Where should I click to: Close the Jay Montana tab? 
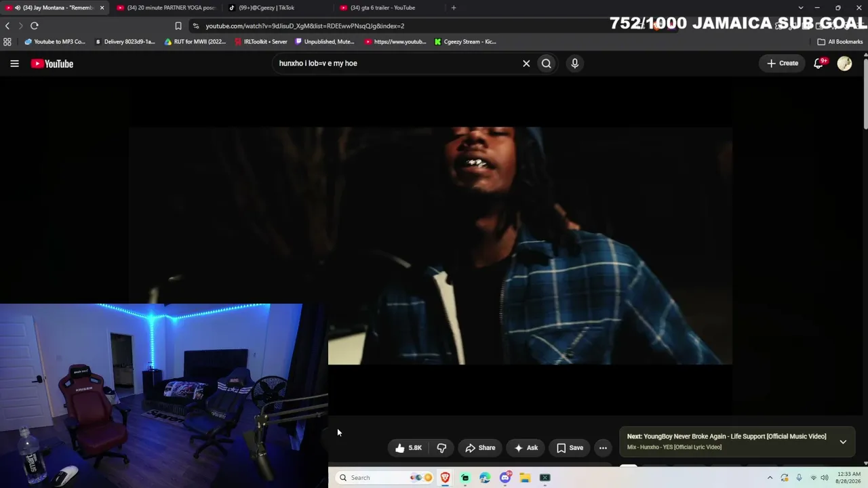(x=102, y=7)
